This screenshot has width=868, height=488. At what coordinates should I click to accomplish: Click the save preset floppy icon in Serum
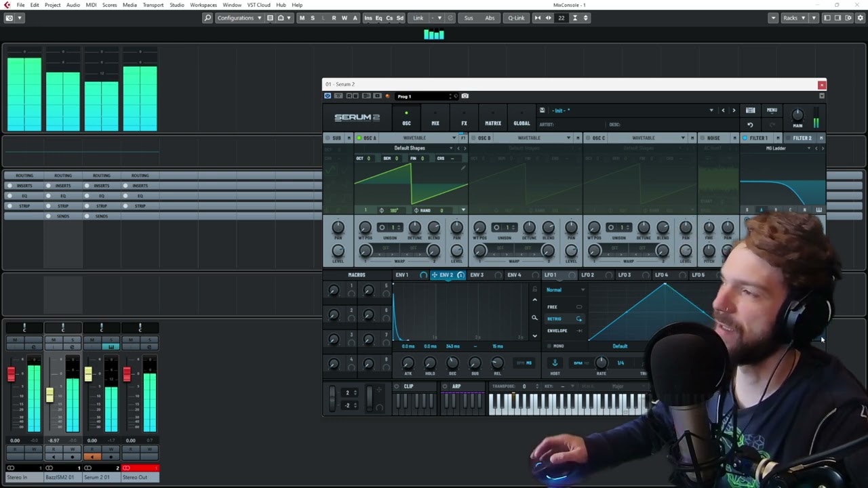coord(542,110)
